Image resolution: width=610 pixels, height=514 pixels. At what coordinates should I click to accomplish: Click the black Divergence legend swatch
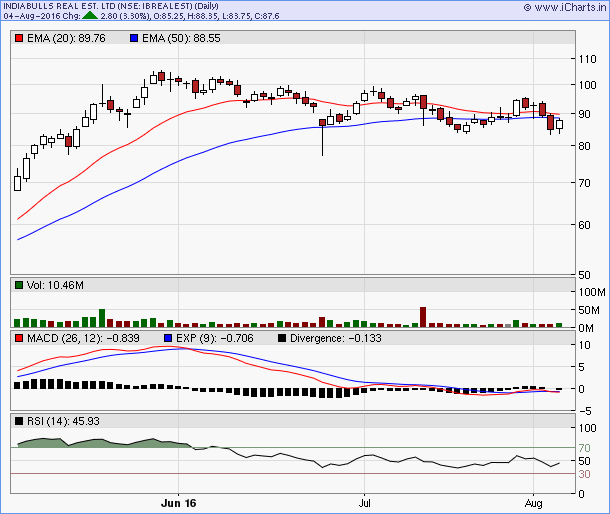coord(282,338)
